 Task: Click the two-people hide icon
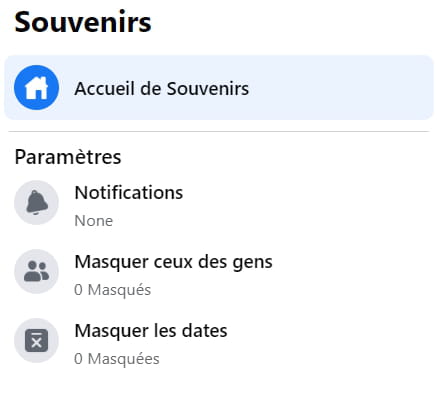(x=37, y=271)
